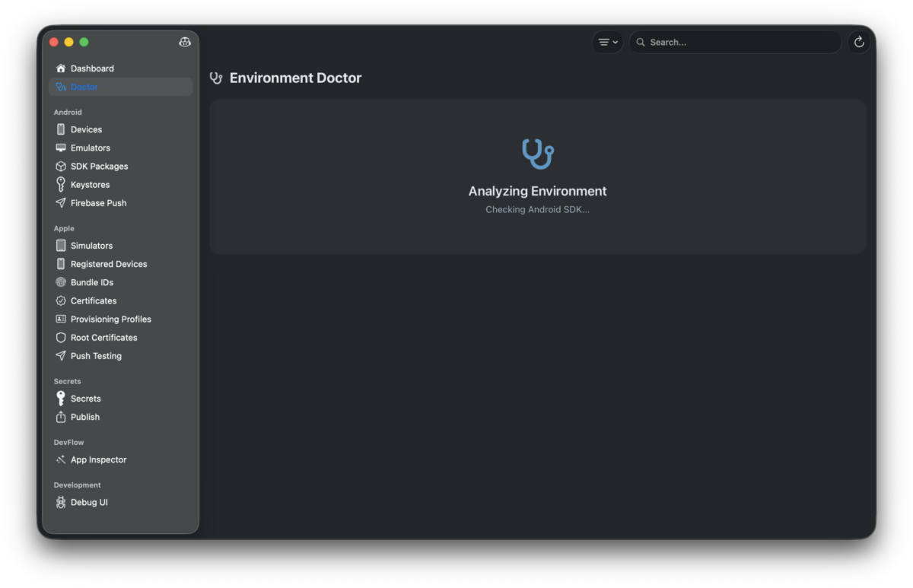Click the Root Certificates shield icon
Screen dimensions: 913x588
point(61,337)
